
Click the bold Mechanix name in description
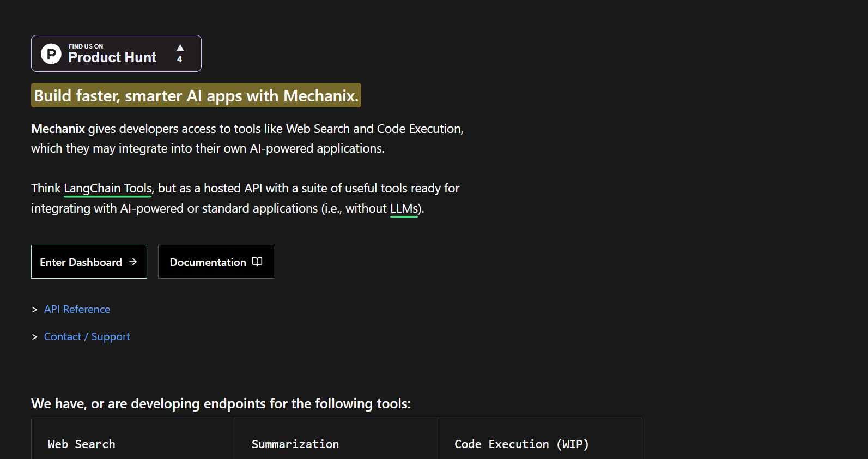(58, 129)
